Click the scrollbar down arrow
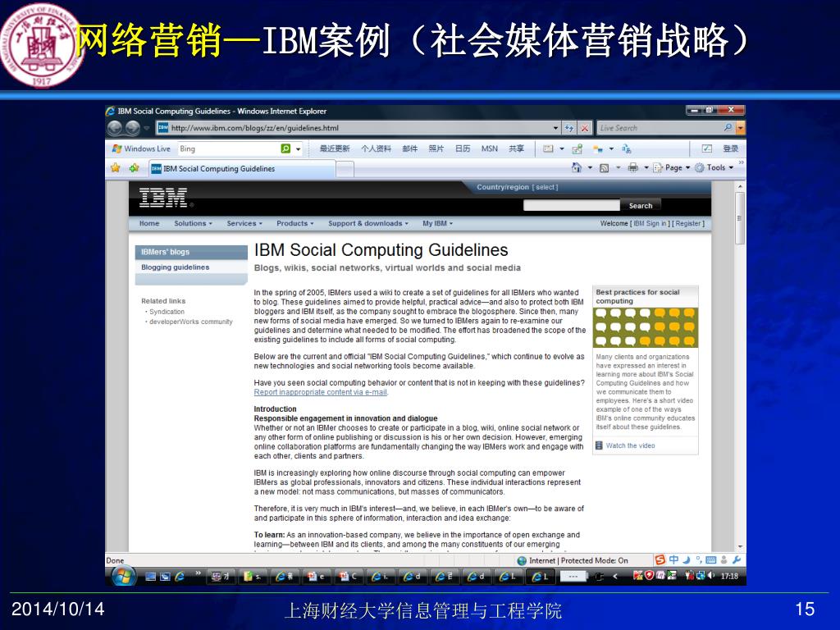Viewport: 840px width, 630px height. click(x=741, y=547)
